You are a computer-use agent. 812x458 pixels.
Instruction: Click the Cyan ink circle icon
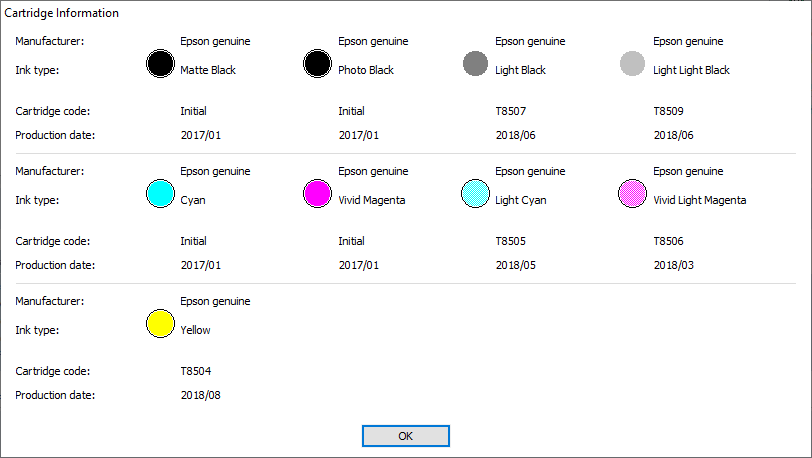point(160,194)
